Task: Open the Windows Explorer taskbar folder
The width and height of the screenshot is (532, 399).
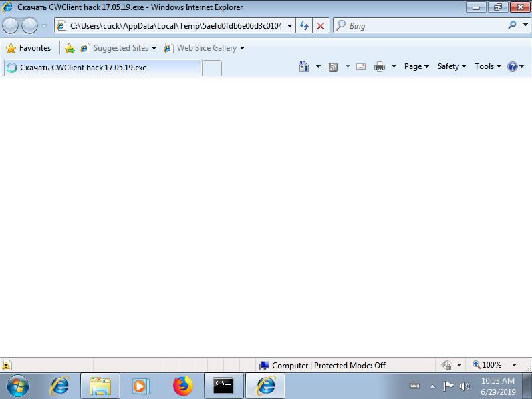Action: tap(100, 386)
